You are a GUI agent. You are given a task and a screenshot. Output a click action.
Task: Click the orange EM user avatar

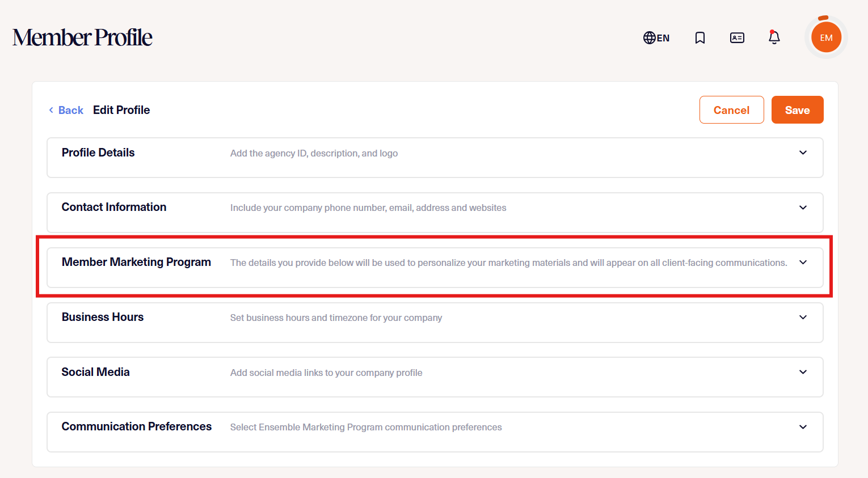coord(825,38)
